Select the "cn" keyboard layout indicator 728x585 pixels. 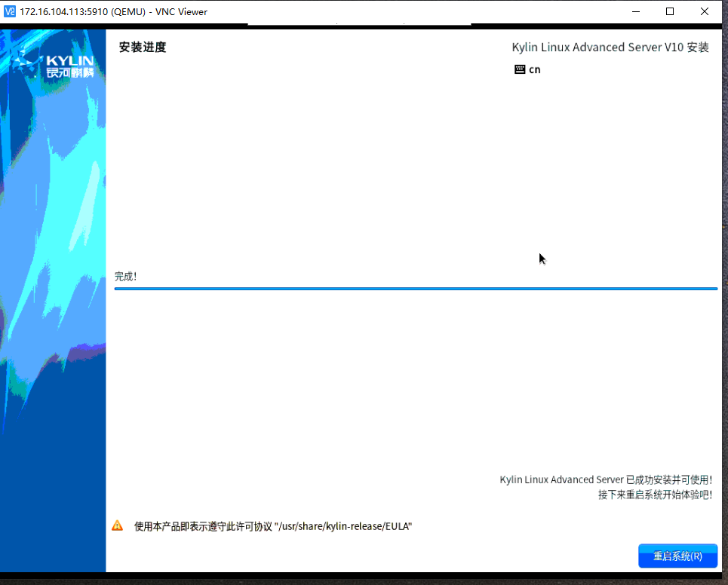point(534,69)
